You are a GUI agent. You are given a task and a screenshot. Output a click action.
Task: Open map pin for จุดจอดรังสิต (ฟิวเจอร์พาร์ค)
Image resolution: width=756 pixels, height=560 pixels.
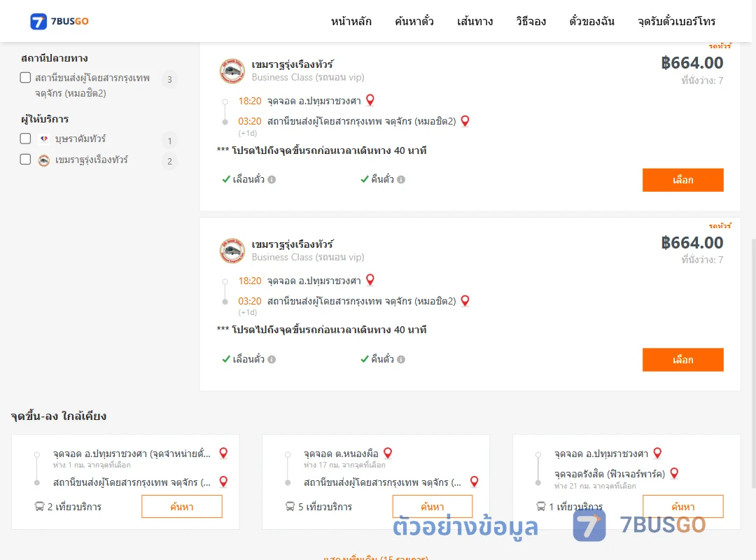point(675,473)
